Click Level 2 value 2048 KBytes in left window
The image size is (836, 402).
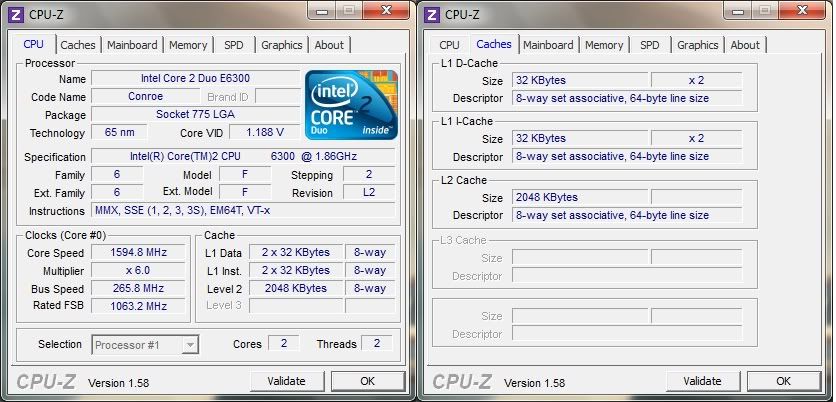(296, 288)
